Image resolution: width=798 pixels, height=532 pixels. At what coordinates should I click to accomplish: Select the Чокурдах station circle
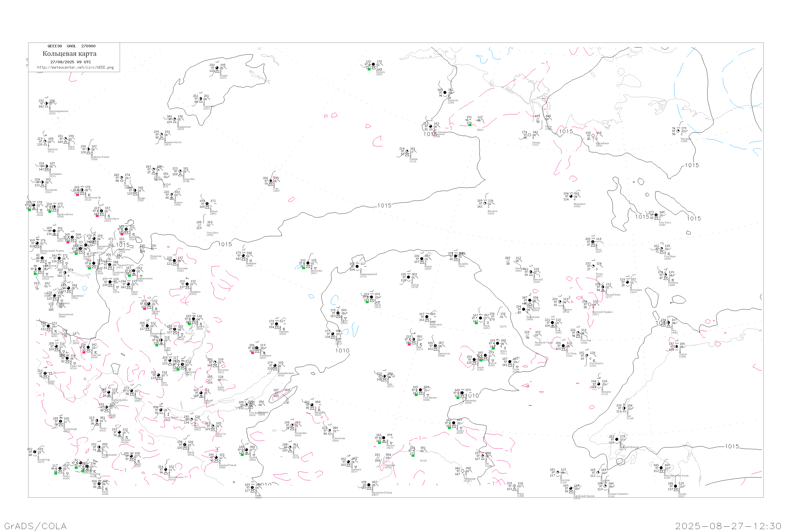click(x=678, y=131)
